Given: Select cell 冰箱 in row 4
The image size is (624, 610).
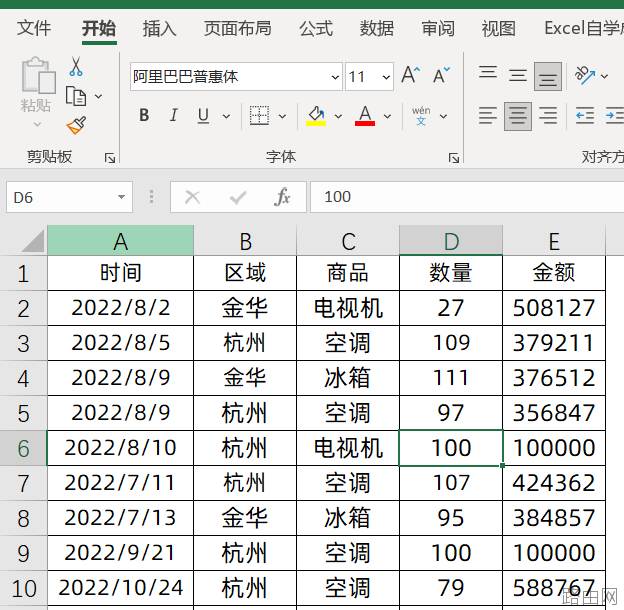Looking at the screenshot, I should pyautogui.click(x=348, y=378).
